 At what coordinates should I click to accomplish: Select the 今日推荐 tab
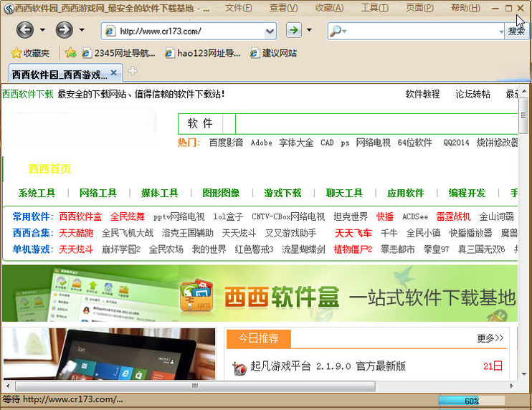point(259,338)
